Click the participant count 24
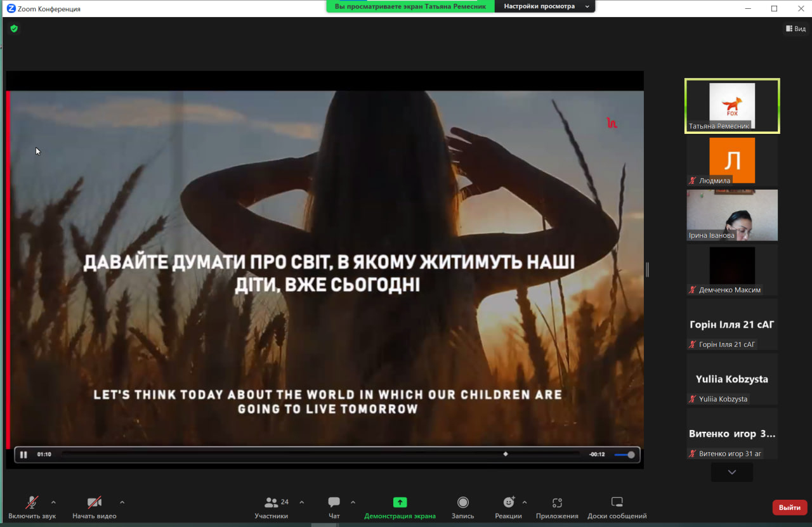This screenshot has width=812, height=527. 284,502
